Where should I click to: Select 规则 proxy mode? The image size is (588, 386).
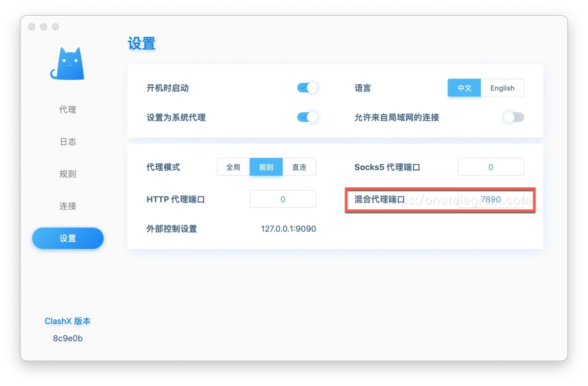point(266,167)
